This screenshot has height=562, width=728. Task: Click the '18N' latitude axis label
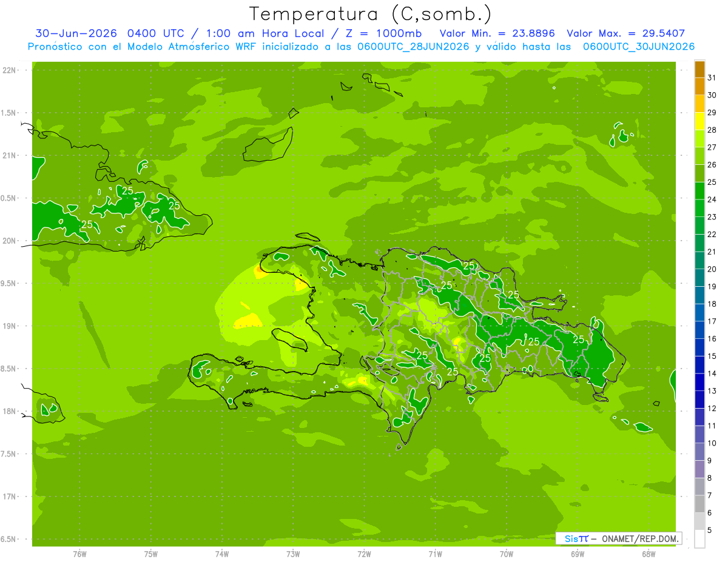click(x=9, y=411)
